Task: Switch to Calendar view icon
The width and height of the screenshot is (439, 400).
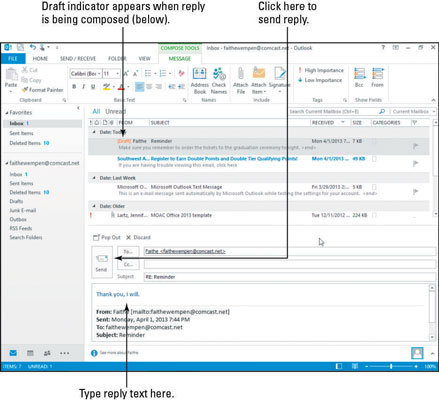Action: click(30, 353)
